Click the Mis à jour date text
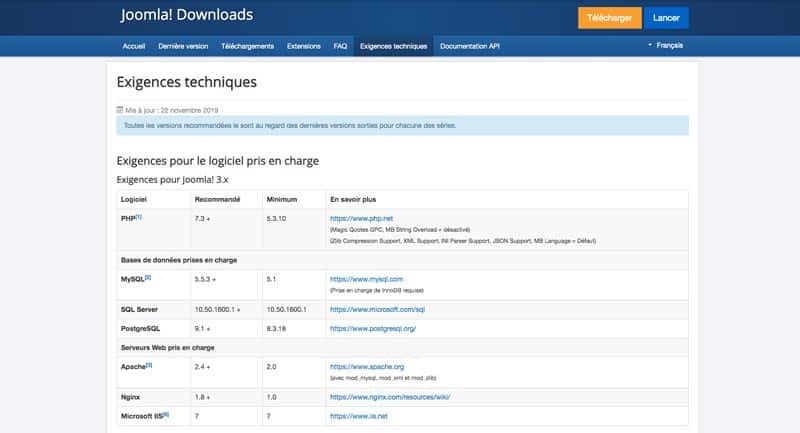 172,110
